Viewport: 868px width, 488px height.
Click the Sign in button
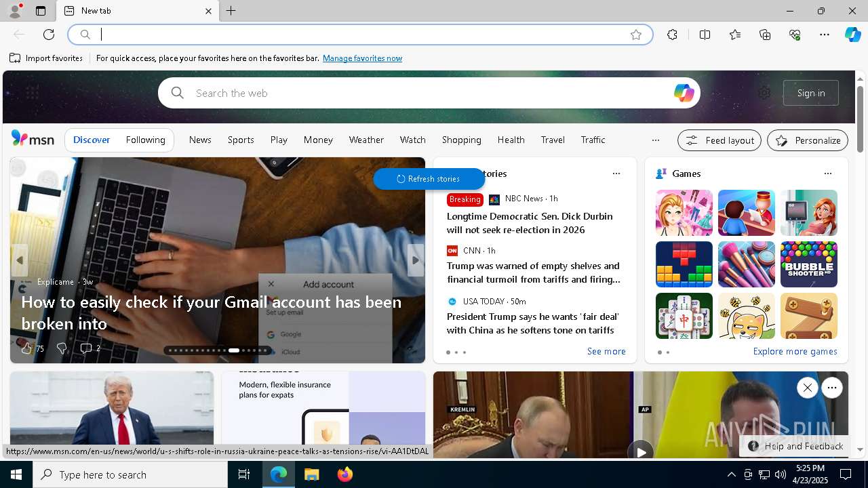click(811, 93)
